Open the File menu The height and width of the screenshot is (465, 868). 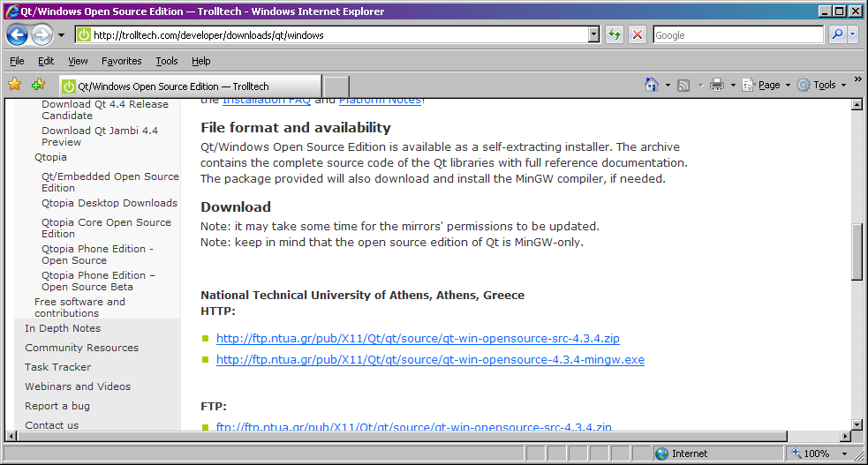pyautogui.click(x=17, y=61)
